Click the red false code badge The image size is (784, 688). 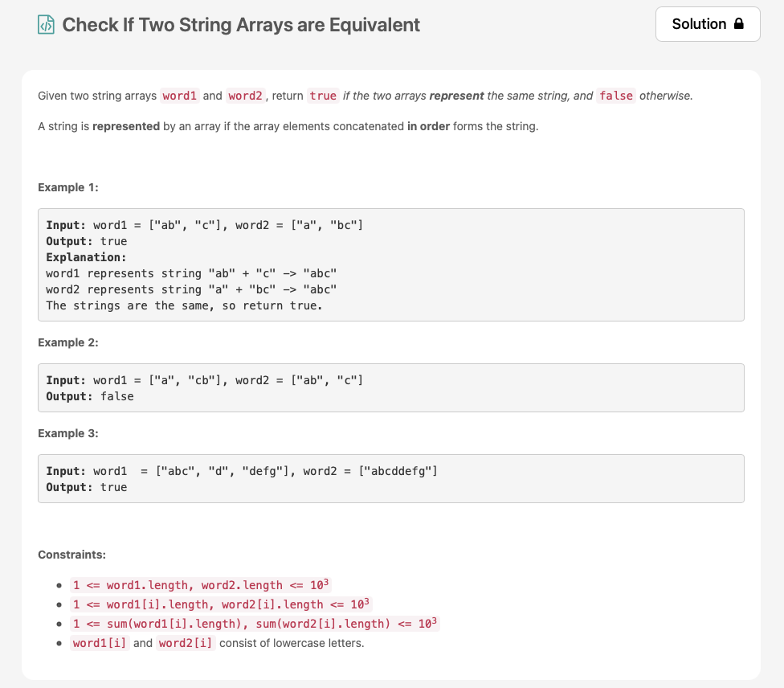(615, 96)
